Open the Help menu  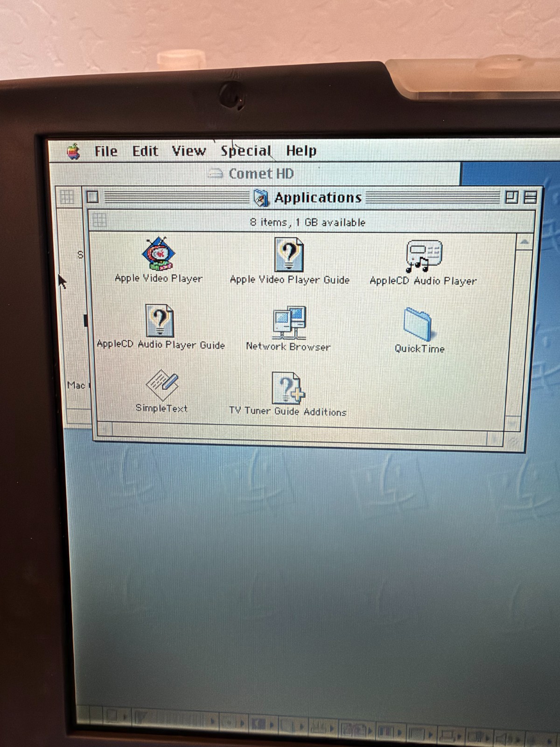(x=301, y=151)
